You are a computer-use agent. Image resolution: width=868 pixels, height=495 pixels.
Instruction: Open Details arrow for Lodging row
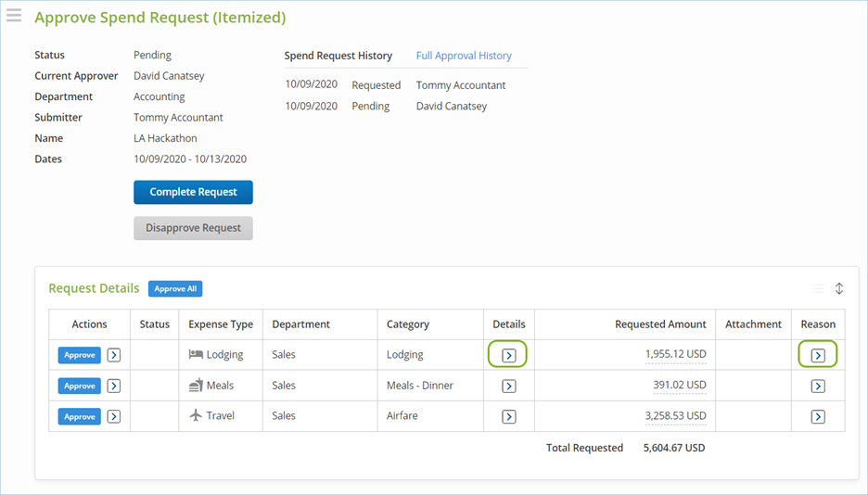(508, 355)
